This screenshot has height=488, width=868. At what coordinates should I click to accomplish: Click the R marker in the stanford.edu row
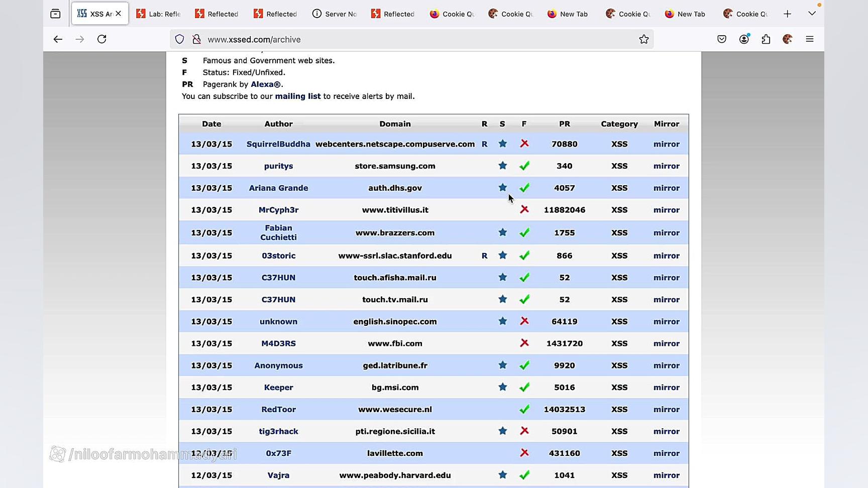point(484,256)
